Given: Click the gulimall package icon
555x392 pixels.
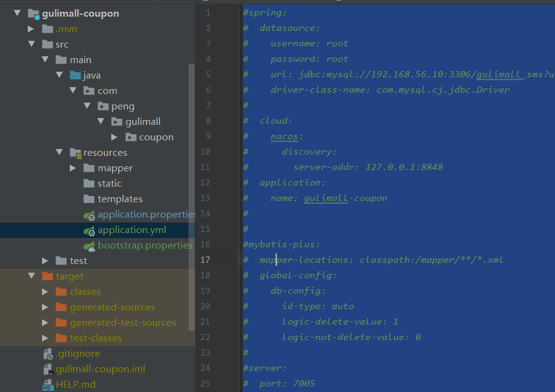Looking at the screenshot, I should click(x=117, y=121).
